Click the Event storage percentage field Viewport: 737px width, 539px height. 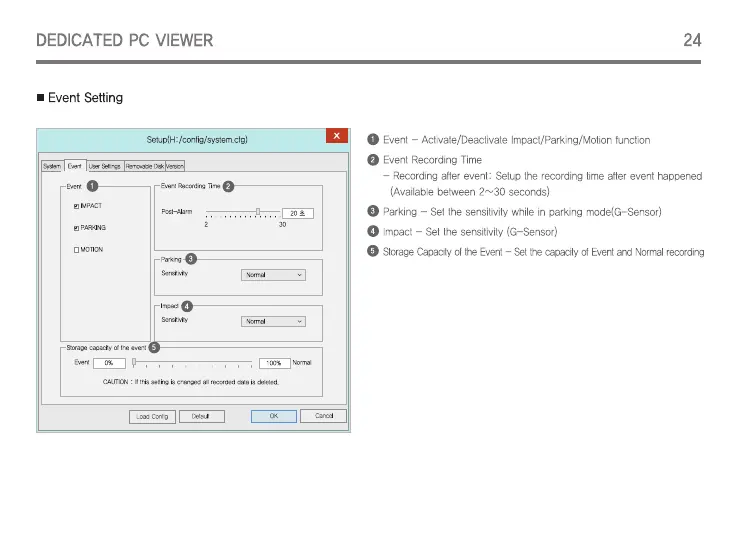(109, 363)
